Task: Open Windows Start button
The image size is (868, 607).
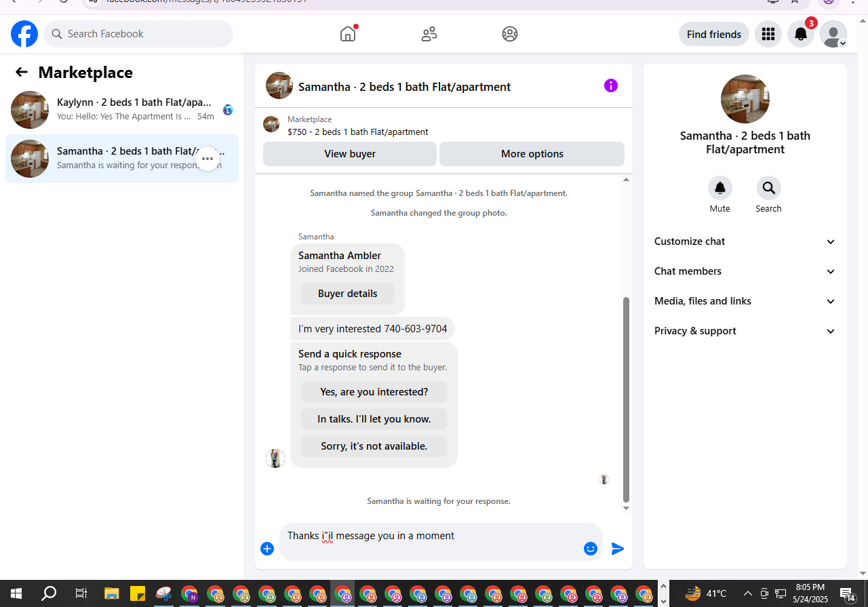Action: (16, 594)
